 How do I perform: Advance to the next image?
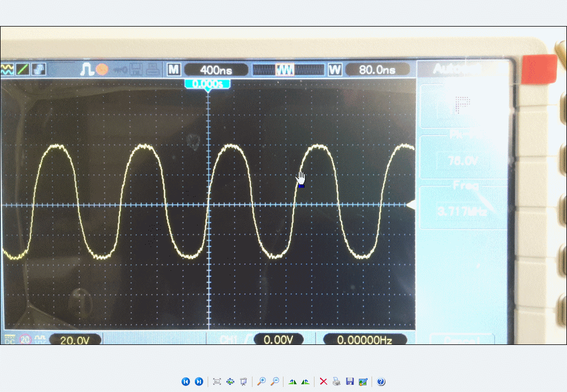point(199,381)
